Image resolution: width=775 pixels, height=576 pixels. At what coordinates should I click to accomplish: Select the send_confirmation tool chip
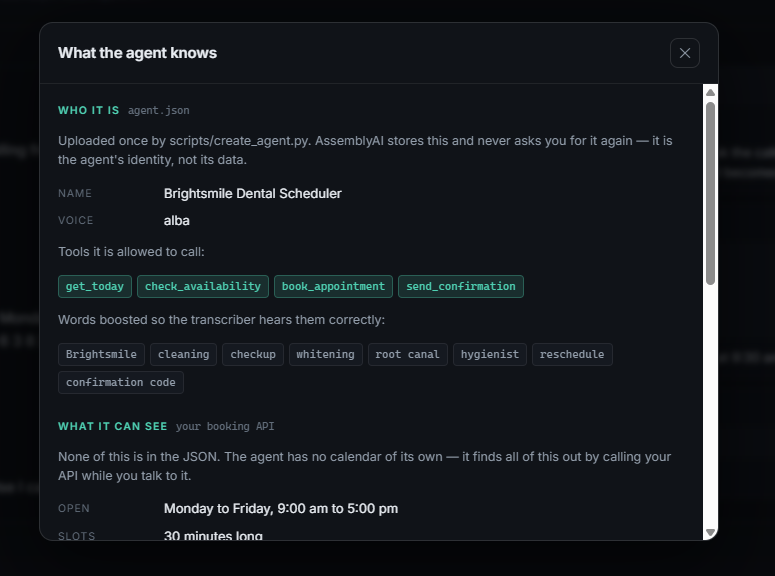click(461, 286)
